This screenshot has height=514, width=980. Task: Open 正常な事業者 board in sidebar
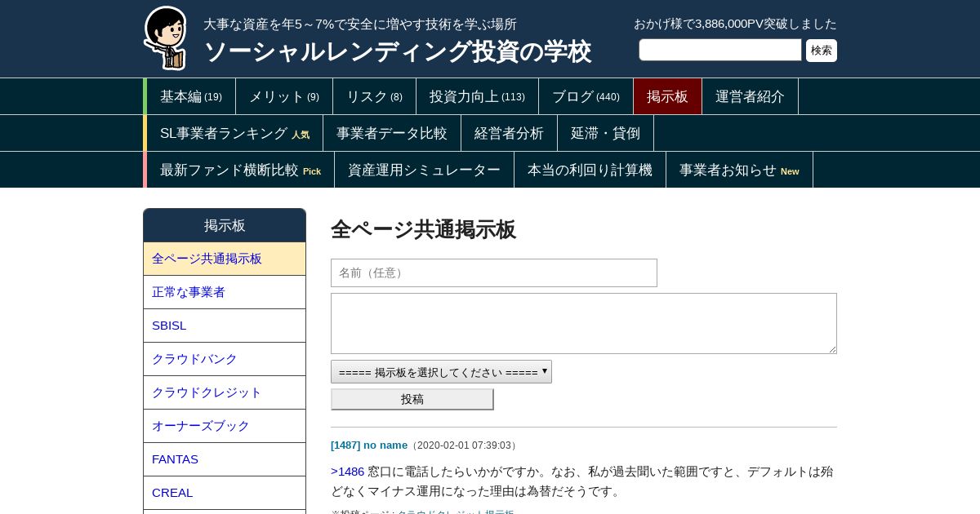point(225,292)
